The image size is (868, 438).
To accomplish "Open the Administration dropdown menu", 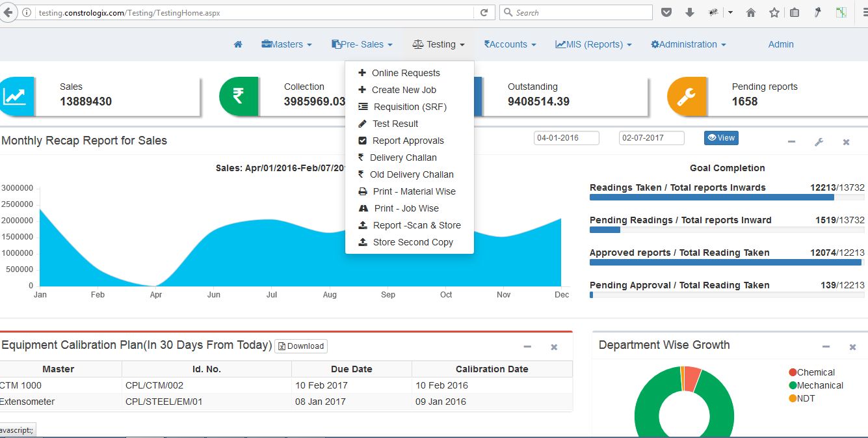I will pos(689,44).
